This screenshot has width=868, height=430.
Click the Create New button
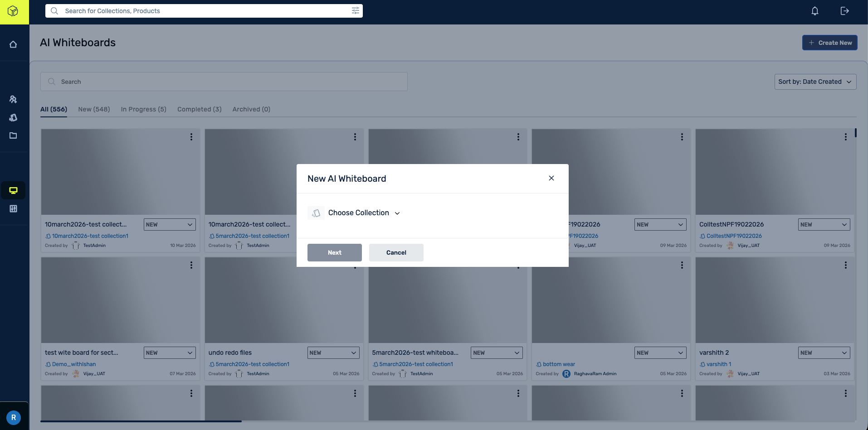click(x=829, y=43)
